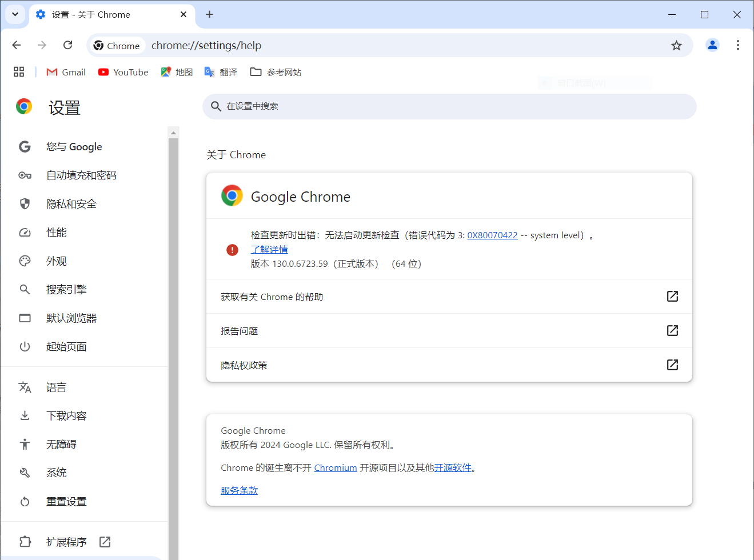Click the 了解详情 link

(x=269, y=250)
